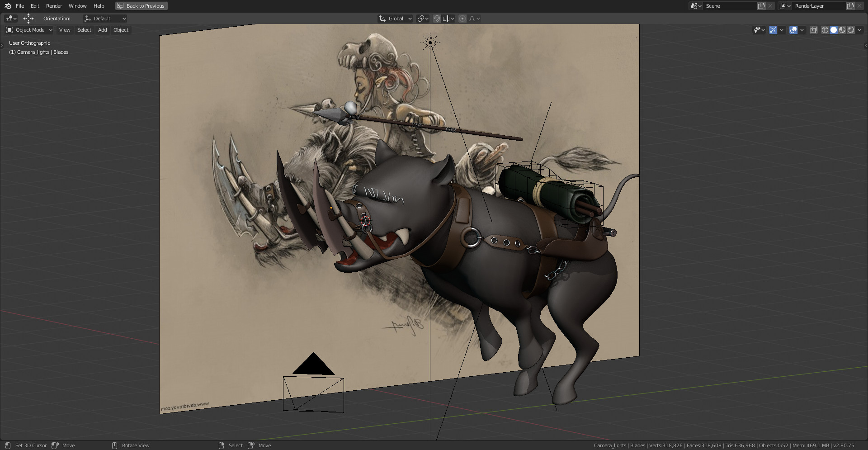Click the Move tool icon in tool settings
868x450 pixels.
pyautogui.click(x=28, y=19)
